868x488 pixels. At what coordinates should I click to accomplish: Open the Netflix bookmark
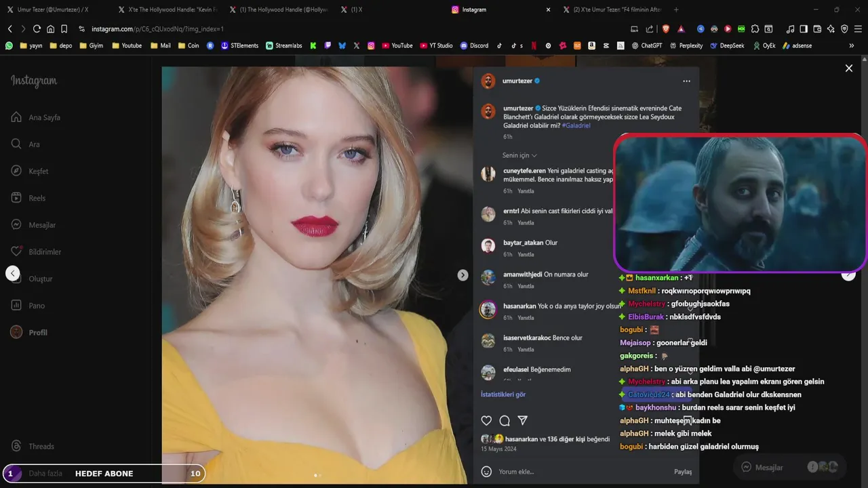[534, 45]
